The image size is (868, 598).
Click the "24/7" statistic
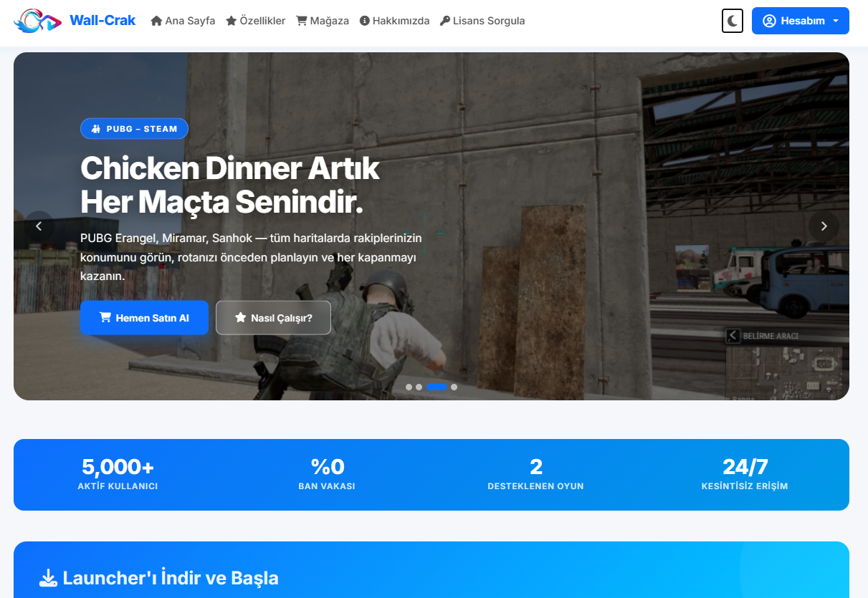tap(745, 467)
